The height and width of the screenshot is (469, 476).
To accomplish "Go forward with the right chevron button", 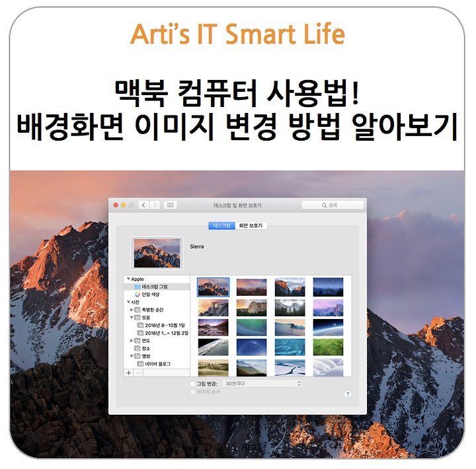I will [x=155, y=205].
